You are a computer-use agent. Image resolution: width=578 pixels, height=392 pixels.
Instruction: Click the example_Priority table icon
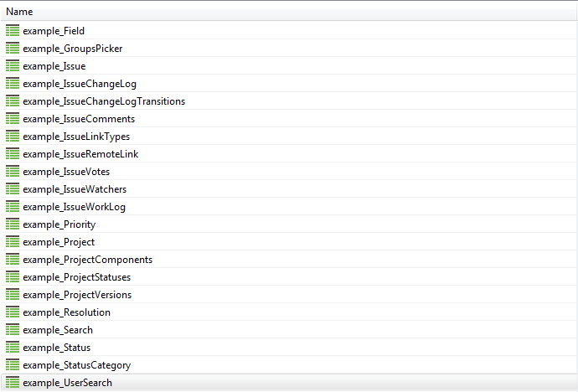(13, 224)
